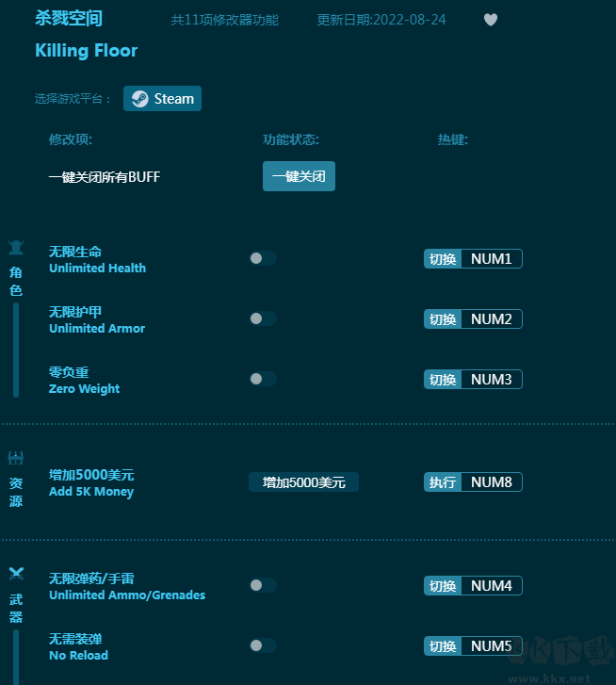Image resolution: width=616 pixels, height=685 pixels.
Task: Click the heart favorite icon
Action: 490,20
